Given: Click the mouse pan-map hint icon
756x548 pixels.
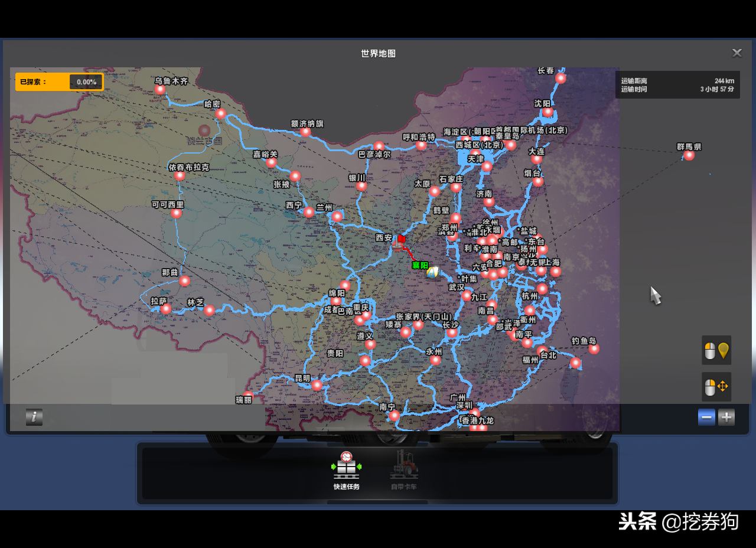Looking at the screenshot, I should click(716, 387).
